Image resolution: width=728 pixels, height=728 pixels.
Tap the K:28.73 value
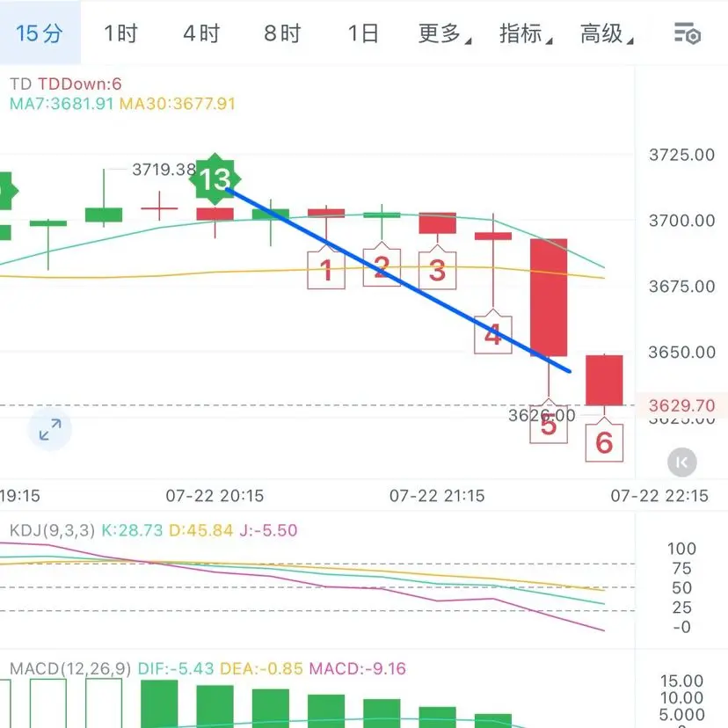coord(132,530)
